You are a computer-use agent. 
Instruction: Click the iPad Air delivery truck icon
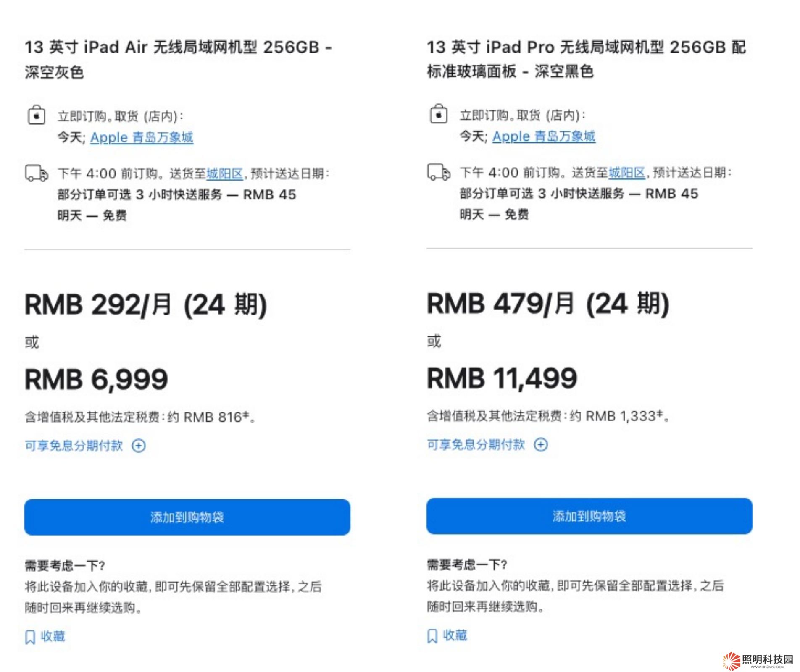(x=37, y=173)
